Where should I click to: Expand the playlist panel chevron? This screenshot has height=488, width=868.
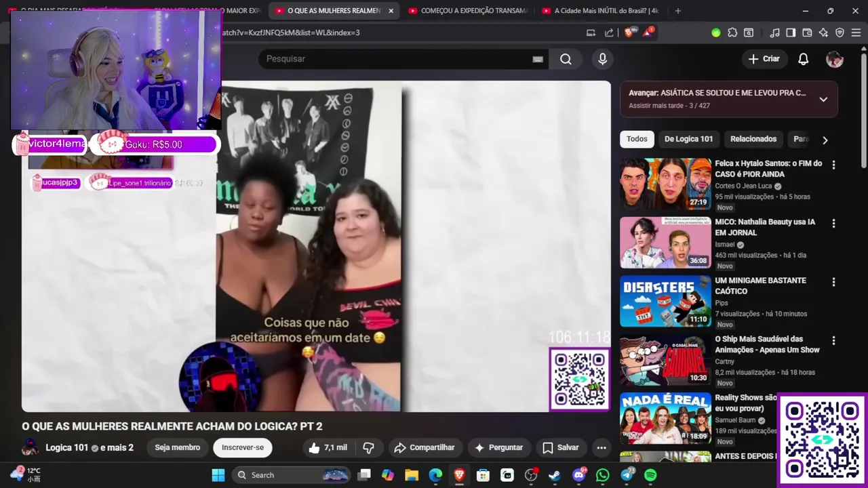[x=823, y=99]
